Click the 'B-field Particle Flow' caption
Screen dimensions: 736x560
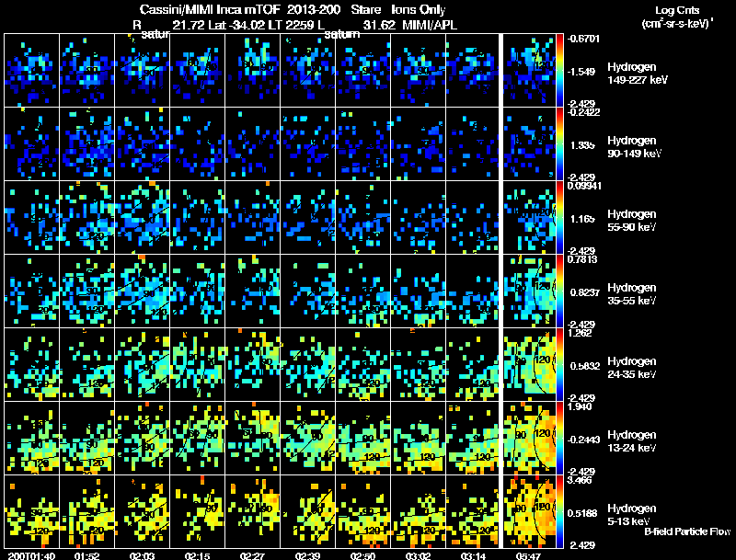[687, 531]
